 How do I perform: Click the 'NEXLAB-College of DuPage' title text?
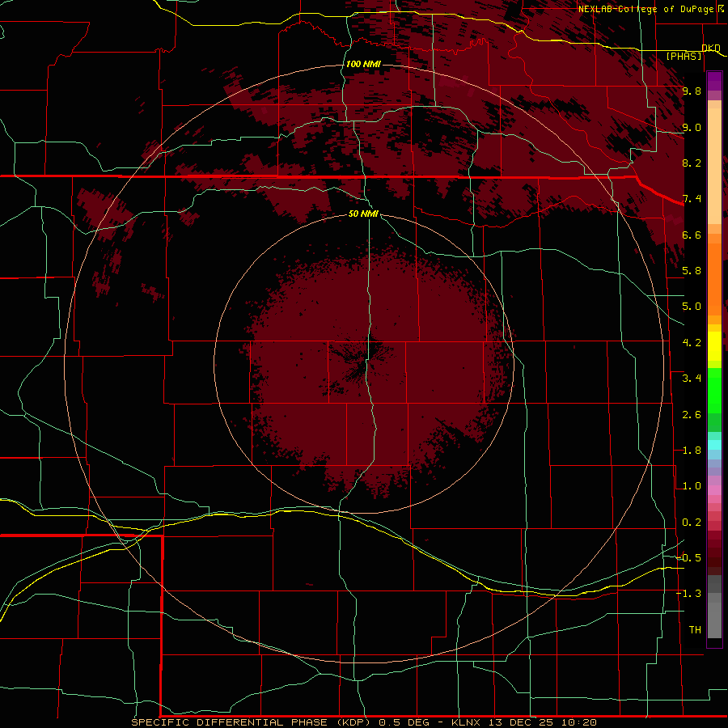tap(645, 9)
